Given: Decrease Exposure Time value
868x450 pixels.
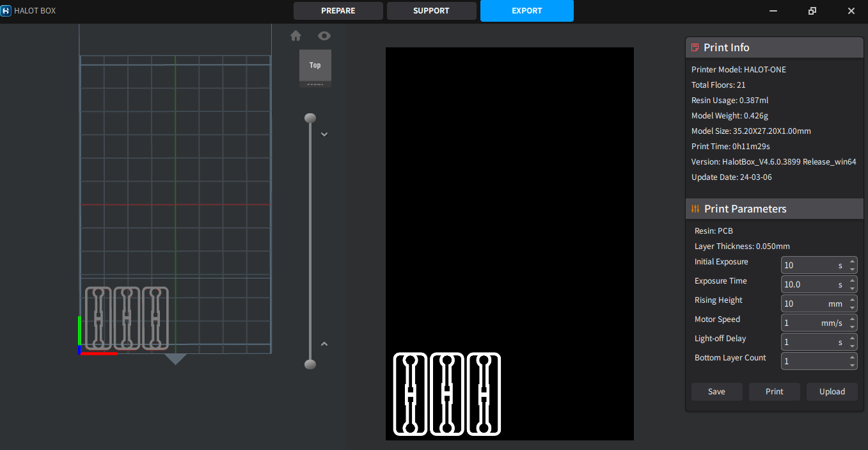Looking at the screenshot, I should tap(853, 289).
